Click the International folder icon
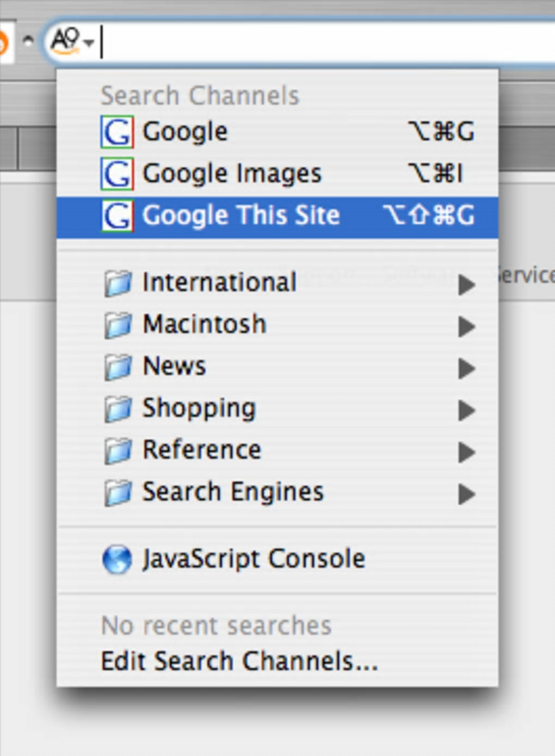555x756 pixels. pyautogui.click(x=118, y=283)
